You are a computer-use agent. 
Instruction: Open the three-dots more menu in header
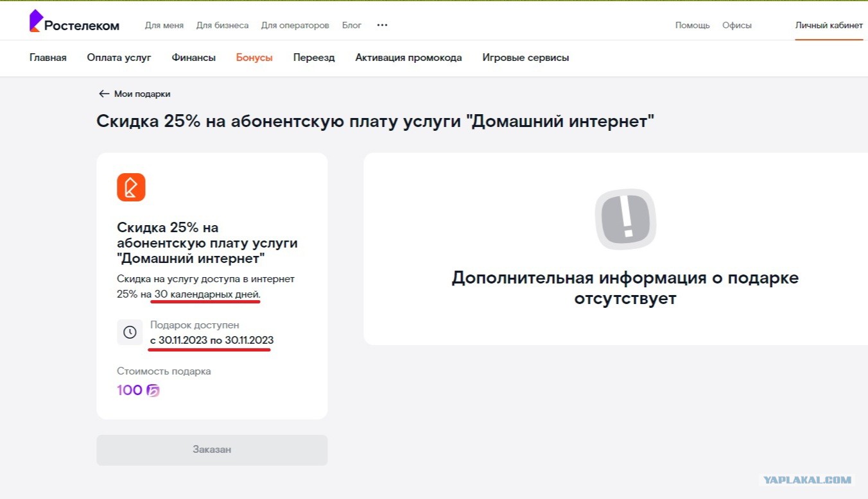pos(382,25)
